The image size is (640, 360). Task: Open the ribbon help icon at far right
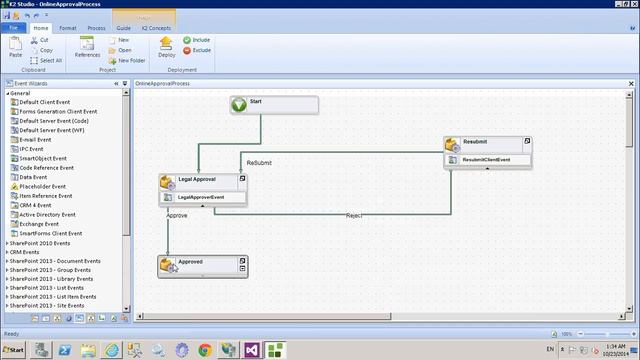pos(633,28)
